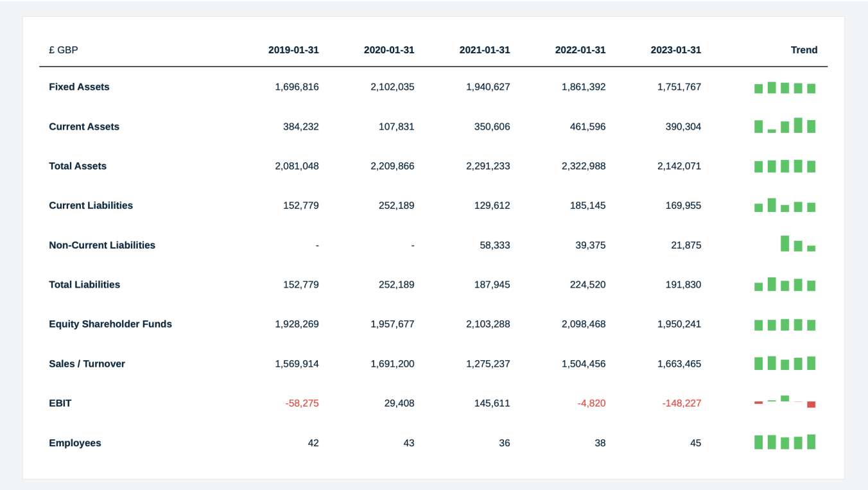Click Total Liabilities value 224,520
Image resolution: width=868 pixels, height=490 pixels.
[x=588, y=284]
